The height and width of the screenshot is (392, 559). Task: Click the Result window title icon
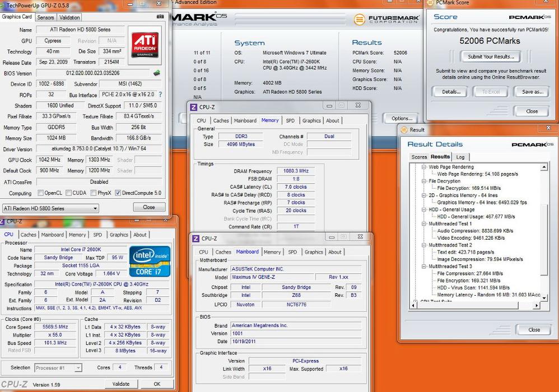point(404,130)
